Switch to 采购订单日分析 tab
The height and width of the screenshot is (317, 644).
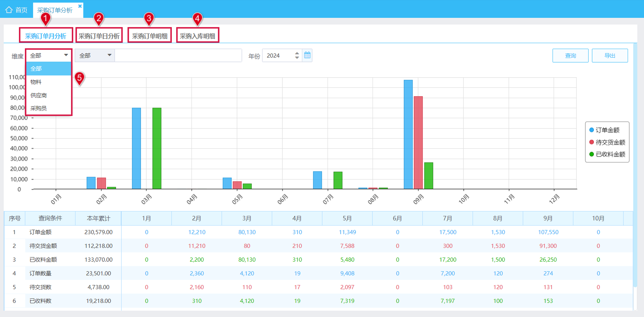tap(99, 36)
